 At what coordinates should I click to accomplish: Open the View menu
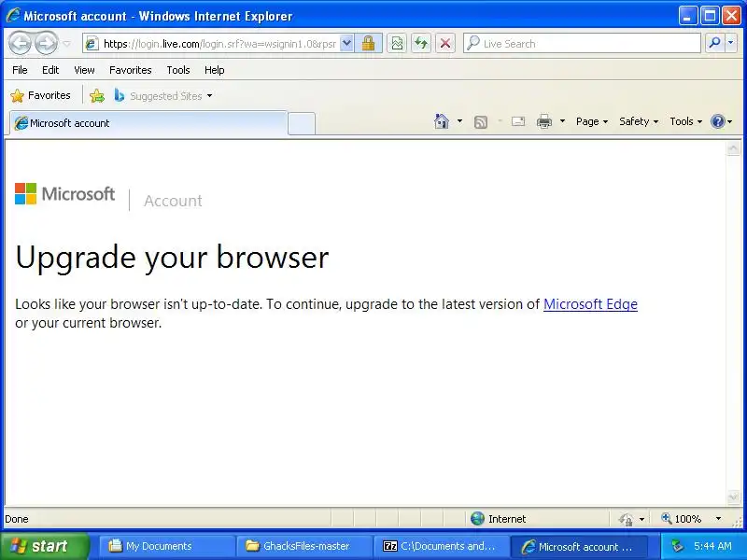pos(84,70)
